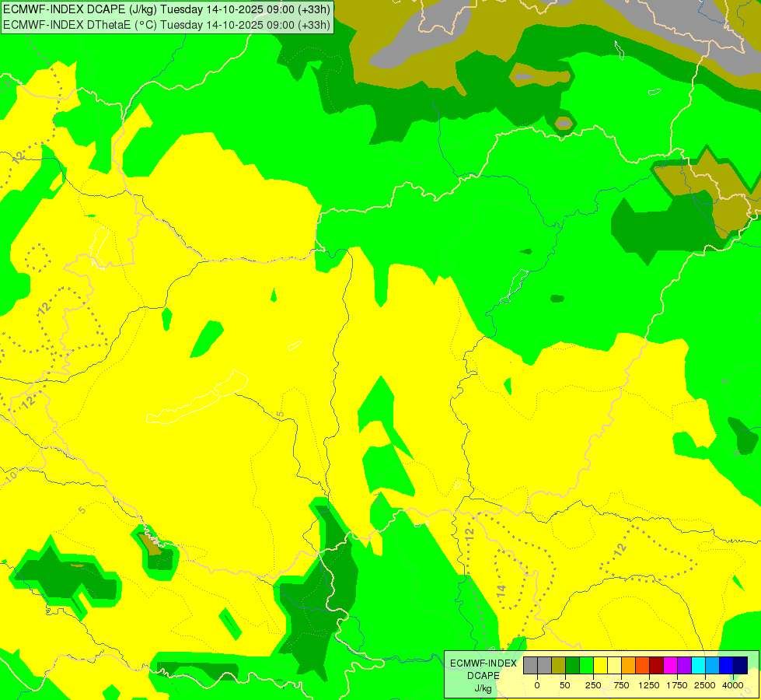Click the legend value 1250
This screenshot has width=761, height=700.
pos(649,685)
